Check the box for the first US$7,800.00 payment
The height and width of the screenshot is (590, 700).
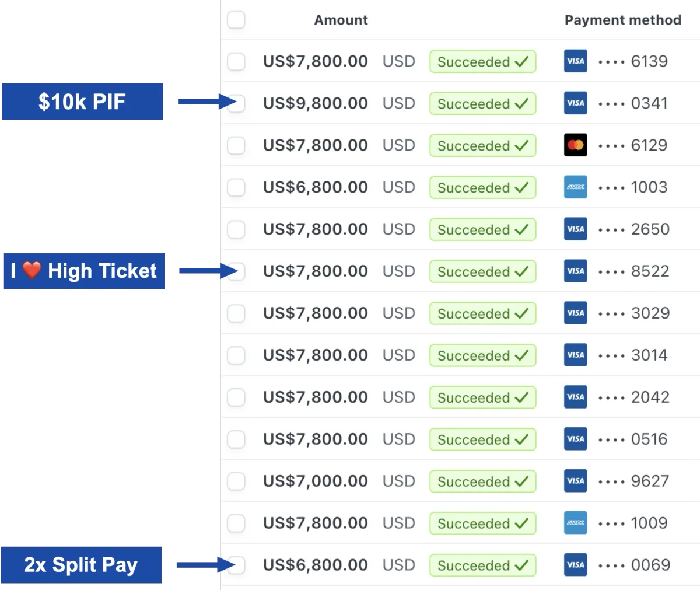point(236,61)
